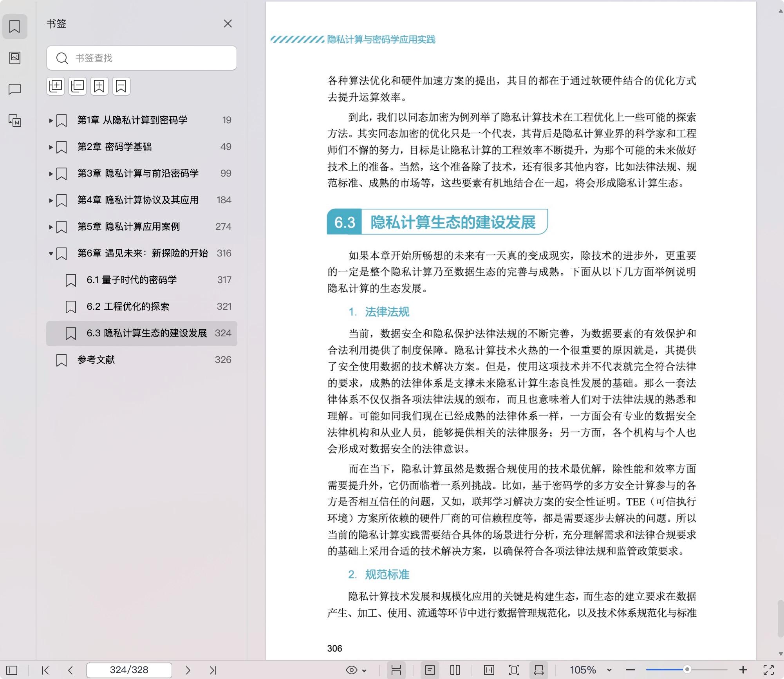Screen dimensions: 784x679
Task: Open the dropdown next to the eye icon
Action: point(365,670)
